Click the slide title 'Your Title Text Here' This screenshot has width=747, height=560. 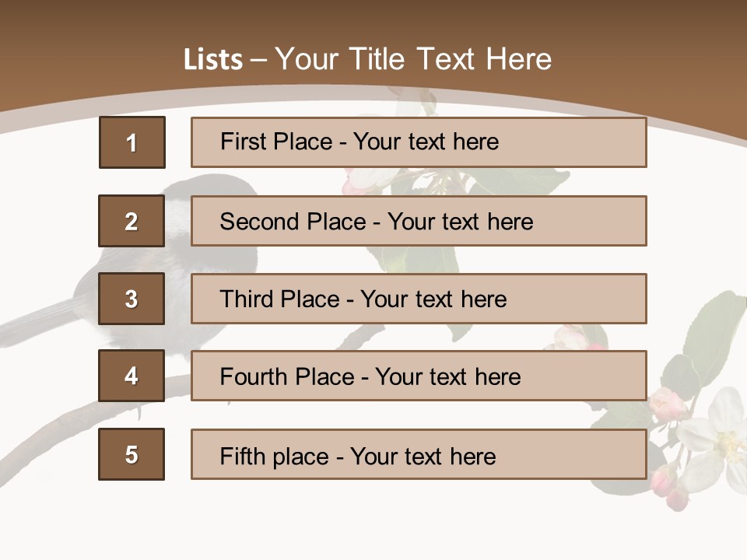[413, 59]
